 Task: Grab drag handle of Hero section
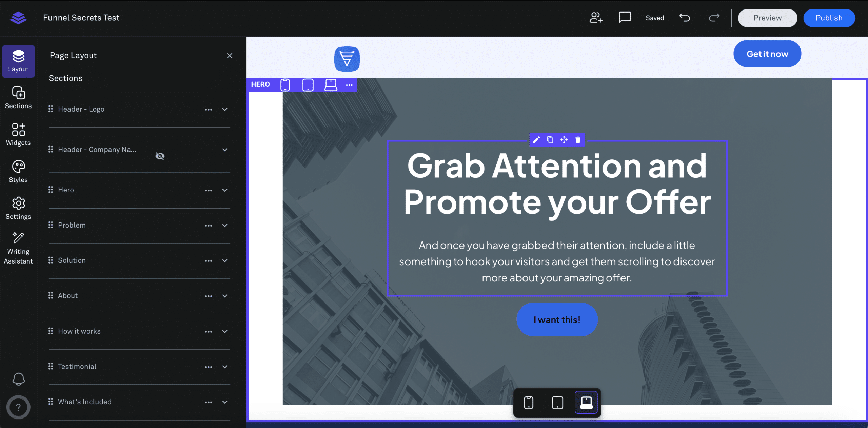tap(51, 190)
